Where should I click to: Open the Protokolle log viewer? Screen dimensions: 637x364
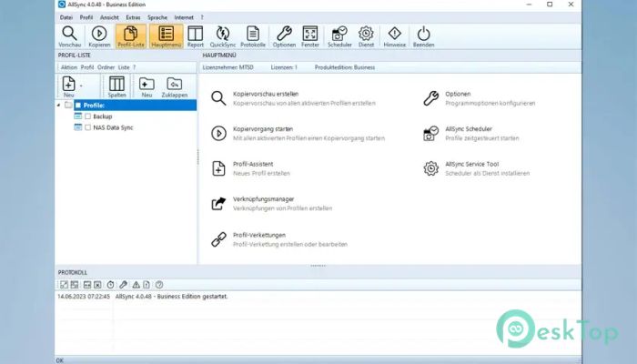[253, 36]
